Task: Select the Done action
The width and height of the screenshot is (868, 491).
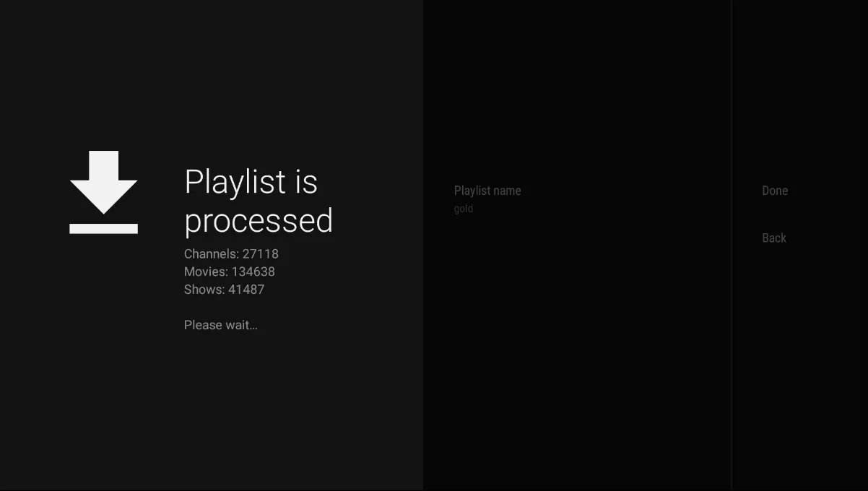Action: point(775,191)
